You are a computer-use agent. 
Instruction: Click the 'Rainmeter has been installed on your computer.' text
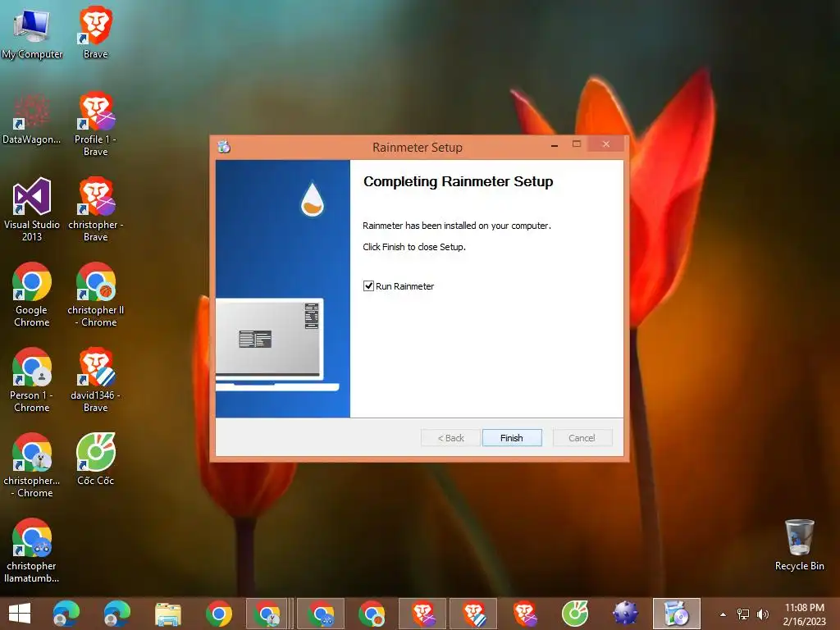click(x=456, y=226)
